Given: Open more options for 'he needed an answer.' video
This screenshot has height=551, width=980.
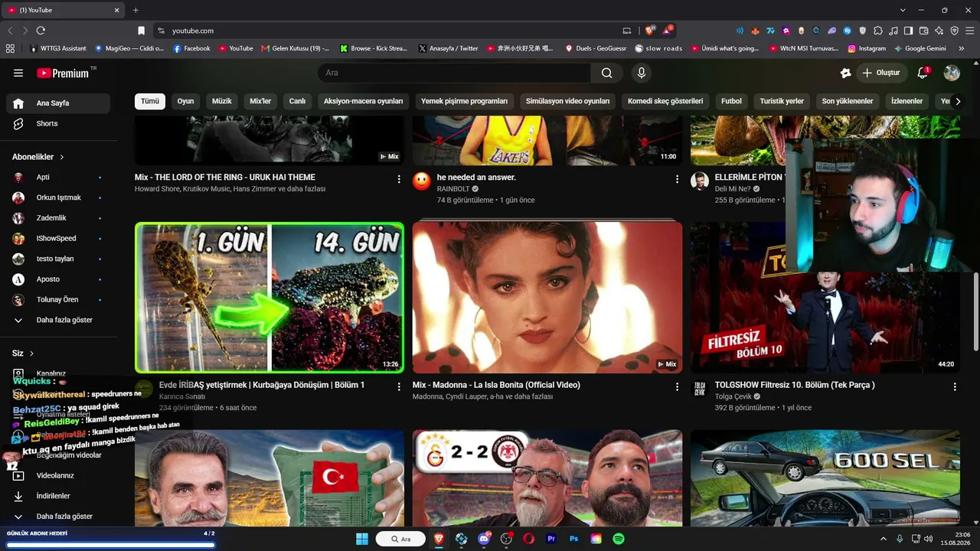Looking at the screenshot, I should [677, 179].
